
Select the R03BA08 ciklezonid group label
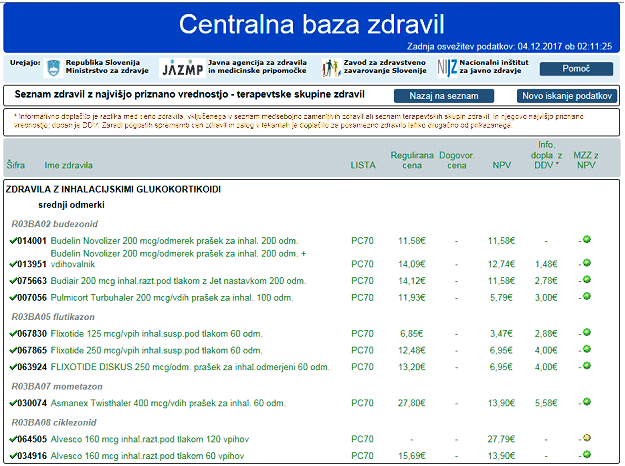coord(54,422)
